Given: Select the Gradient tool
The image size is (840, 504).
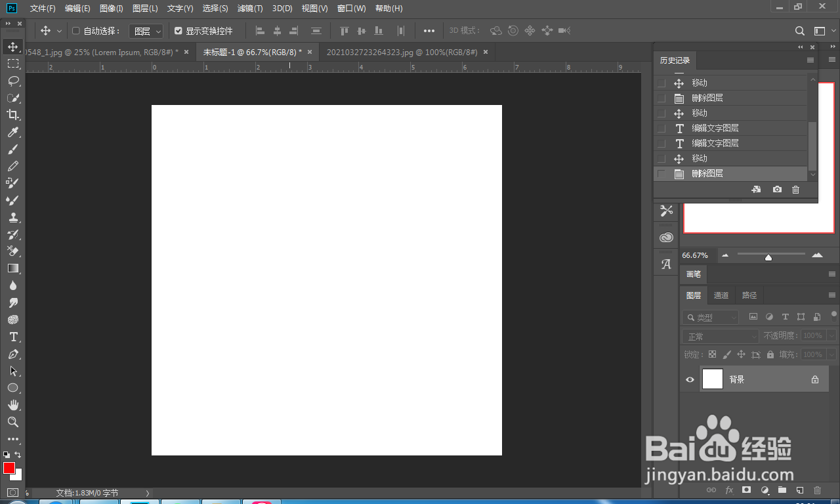Looking at the screenshot, I should tap(12, 268).
